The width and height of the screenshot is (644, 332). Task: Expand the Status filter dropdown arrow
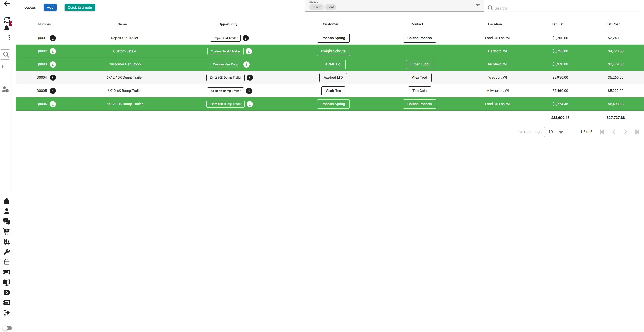point(477,5)
